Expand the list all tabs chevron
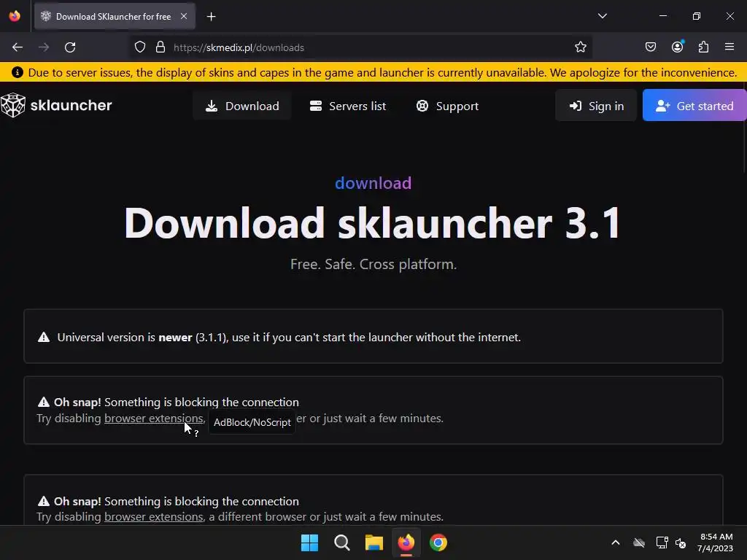 [x=602, y=16]
